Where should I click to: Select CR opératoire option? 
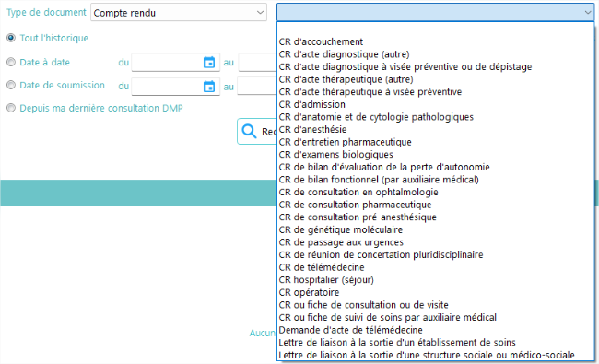click(x=436, y=292)
